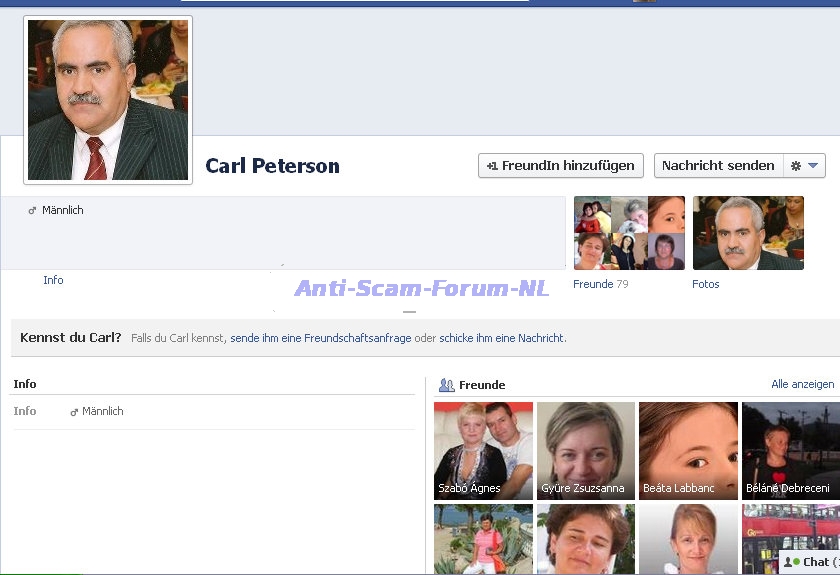
Task: Click the Freunde section people icon
Action: click(446, 385)
